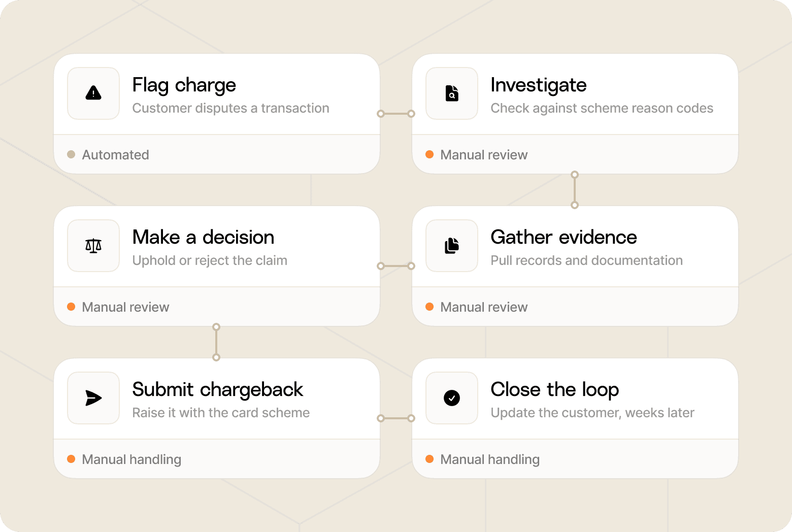Image resolution: width=792 pixels, height=532 pixels.
Task: Click Manual handling label under Submit chargeback
Action: 131,459
